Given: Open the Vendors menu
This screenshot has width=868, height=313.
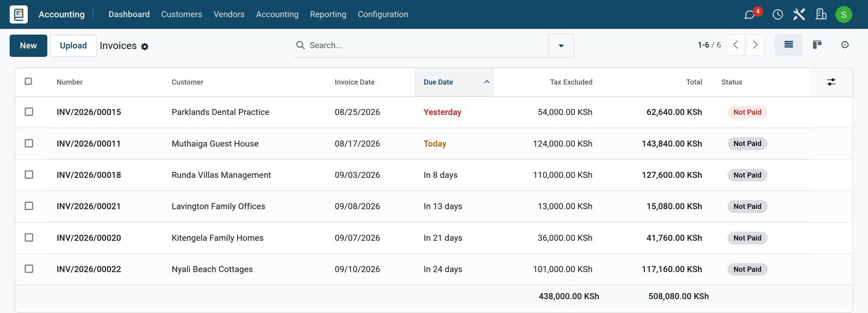Looking at the screenshot, I should click(229, 14).
